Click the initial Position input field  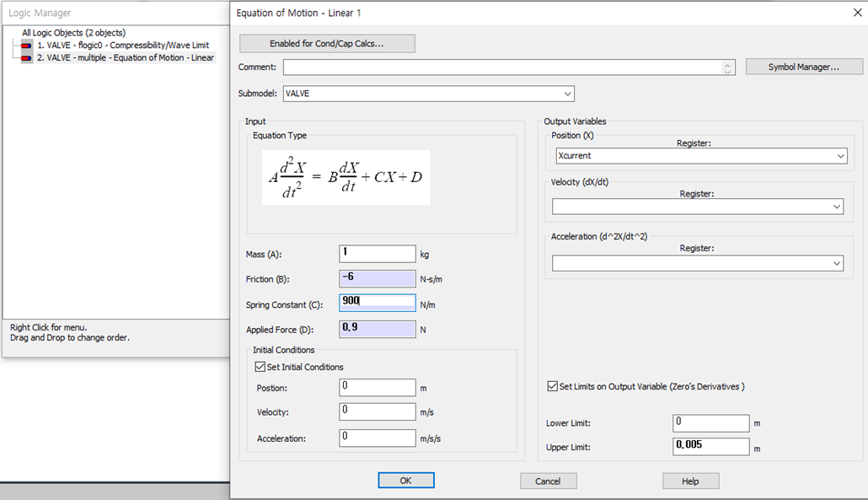pyautogui.click(x=377, y=388)
